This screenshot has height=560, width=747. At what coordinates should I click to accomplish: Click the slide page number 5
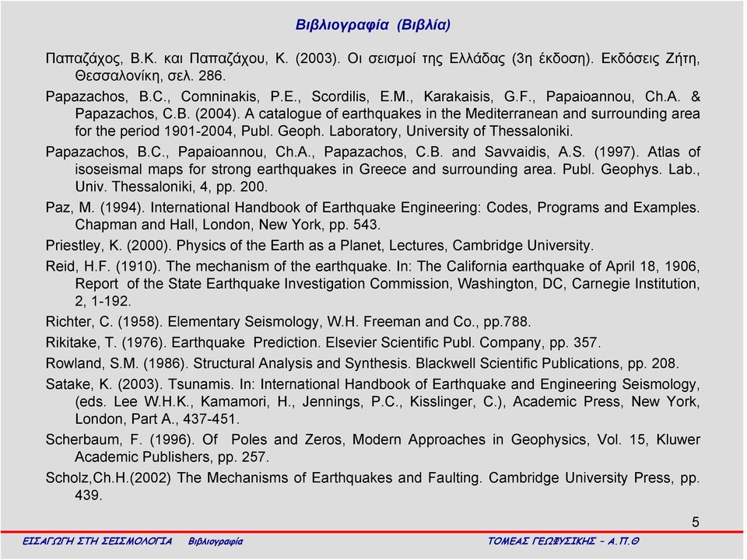[x=696, y=523]
